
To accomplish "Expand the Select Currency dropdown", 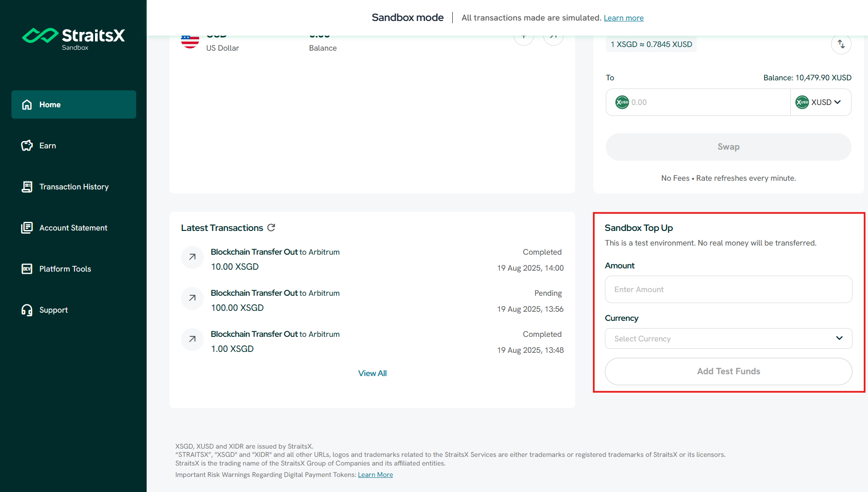I will tap(728, 339).
